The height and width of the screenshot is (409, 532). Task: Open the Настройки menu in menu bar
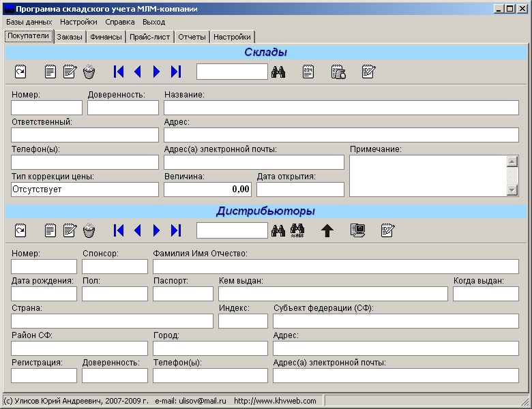click(x=78, y=22)
